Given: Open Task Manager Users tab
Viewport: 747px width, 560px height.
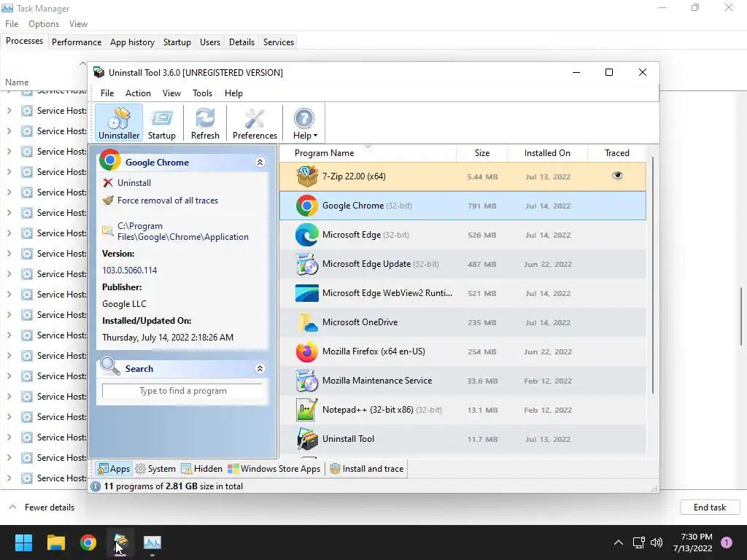Looking at the screenshot, I should (210, 42).
